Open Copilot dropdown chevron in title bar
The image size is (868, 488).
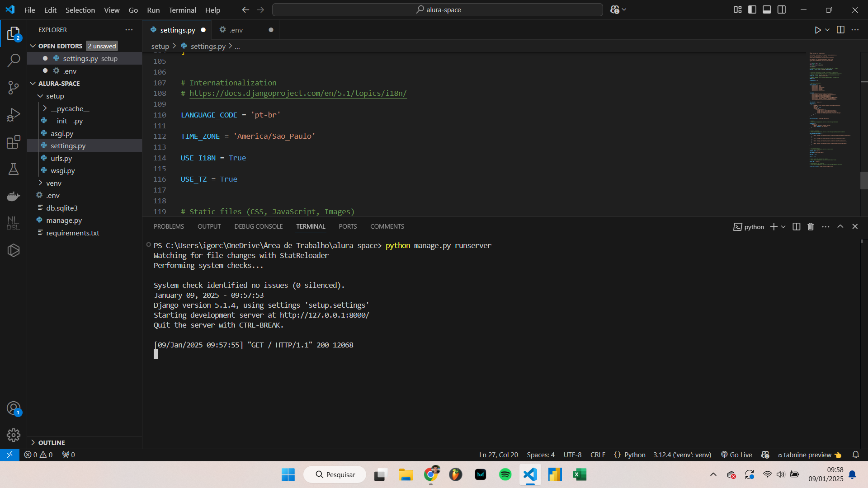coord(624,9)
